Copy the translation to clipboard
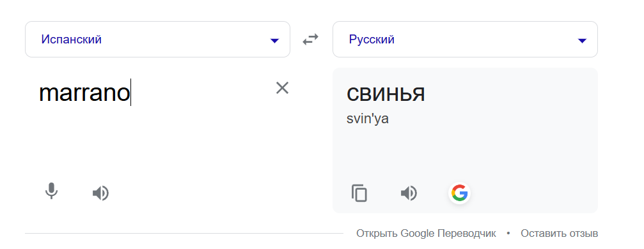Viewport: 644px width, 249px height. tap(359, 193)
